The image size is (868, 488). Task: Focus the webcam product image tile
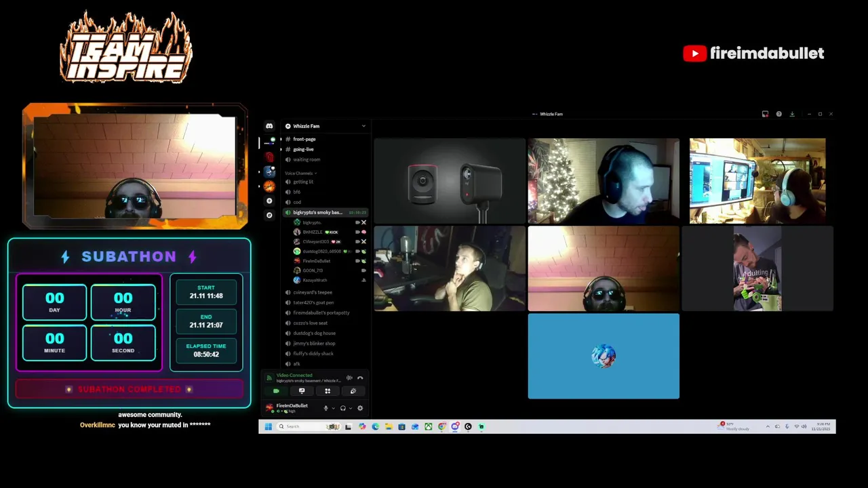450,181
